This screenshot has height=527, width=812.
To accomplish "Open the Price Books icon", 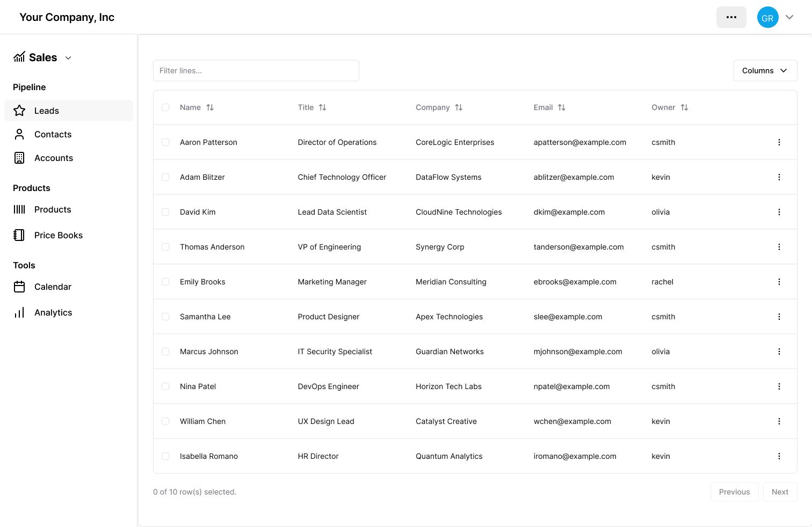I will 19,235.
